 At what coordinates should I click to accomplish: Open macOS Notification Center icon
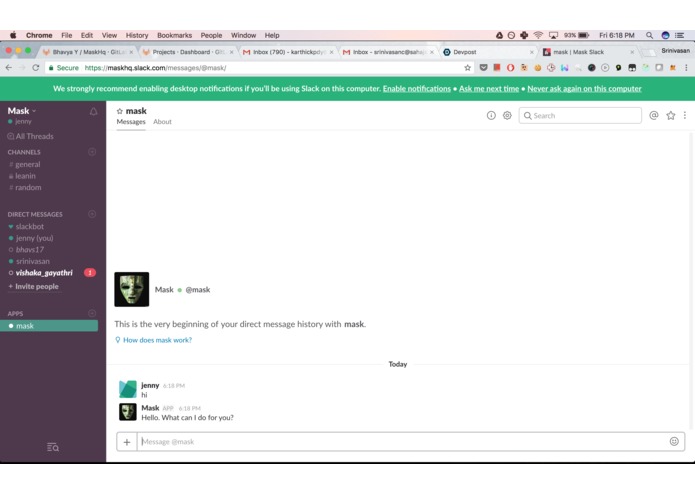click(679, 35)
